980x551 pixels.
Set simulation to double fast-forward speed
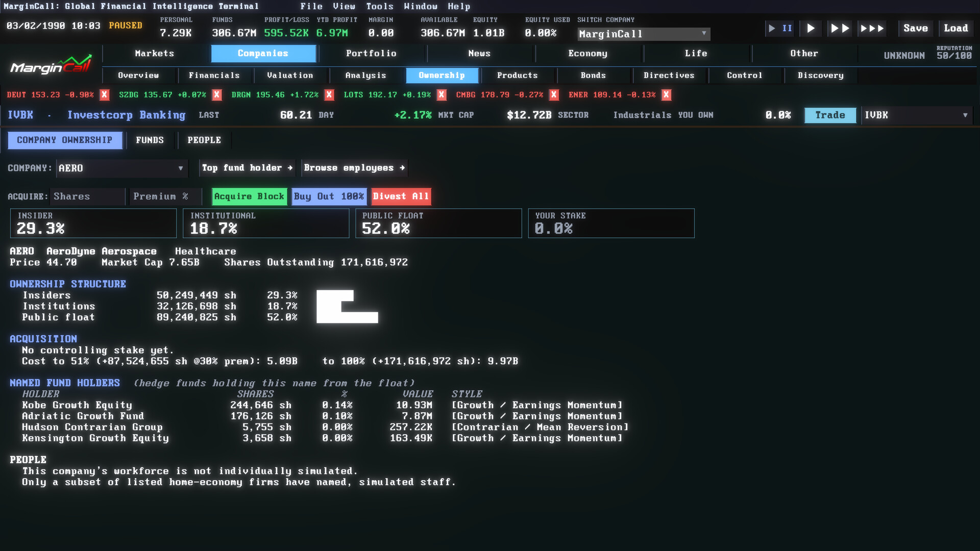(x=840, y=29)
